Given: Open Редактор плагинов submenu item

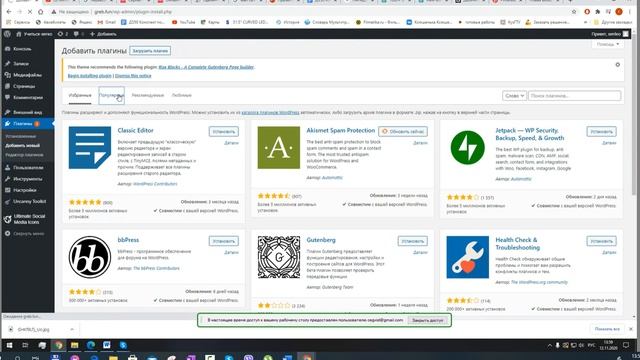Looking at the screenshot, I should (24, 155).
